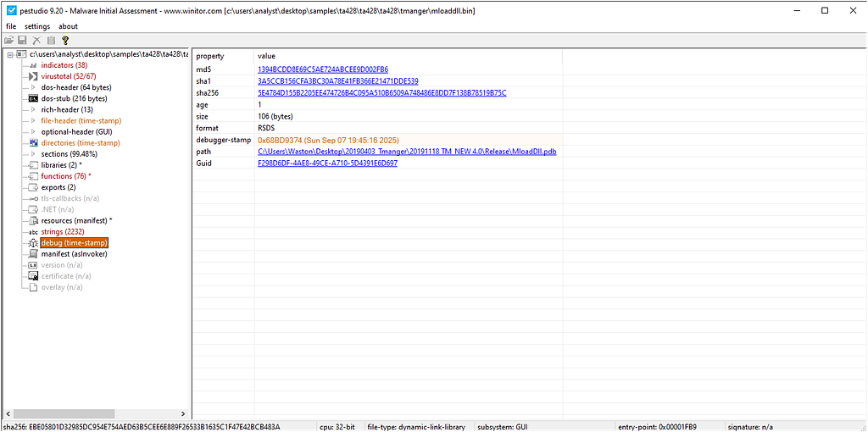Select dos-stub (216 bytes) tree item

coord(75,98)
